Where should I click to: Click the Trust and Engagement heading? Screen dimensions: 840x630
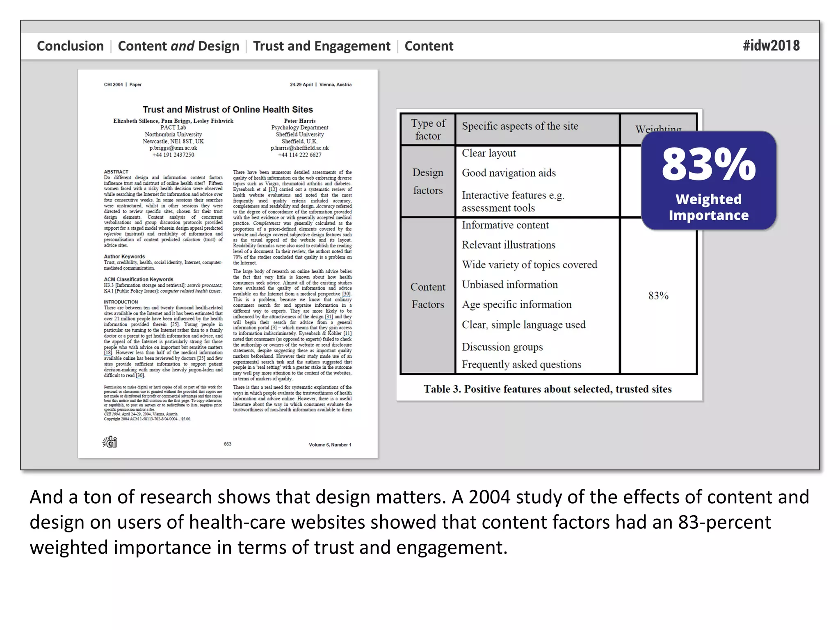tap(322, 46)
